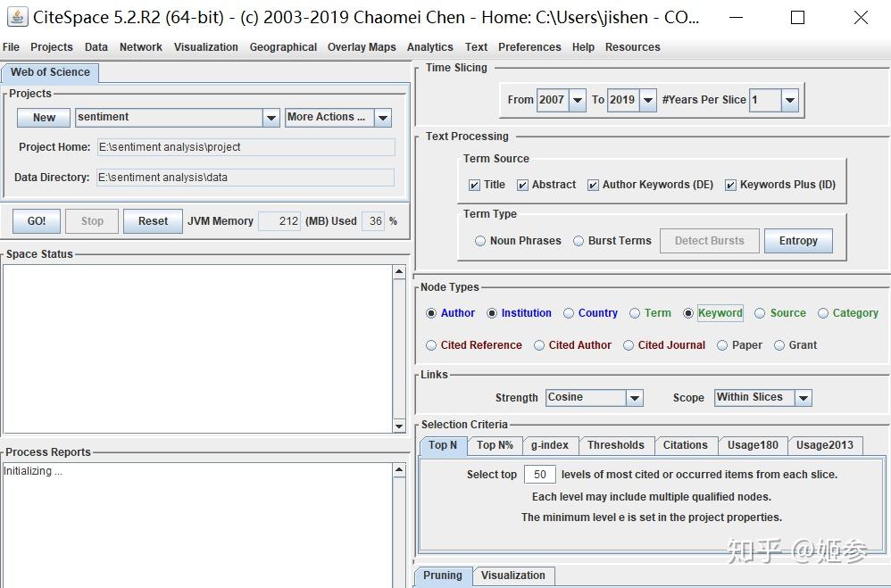Select the Institution node type
Screen dimensions: 891x588
[492, 313]
